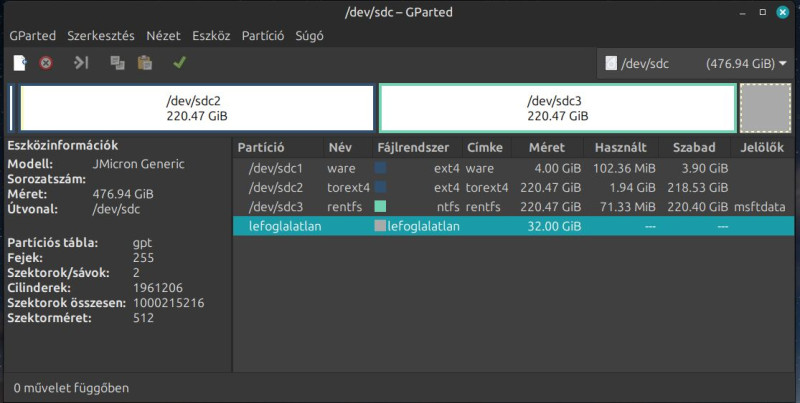Open the Partíció menu
The height and width of the screenshot is (403, 800).
point(263,36)
